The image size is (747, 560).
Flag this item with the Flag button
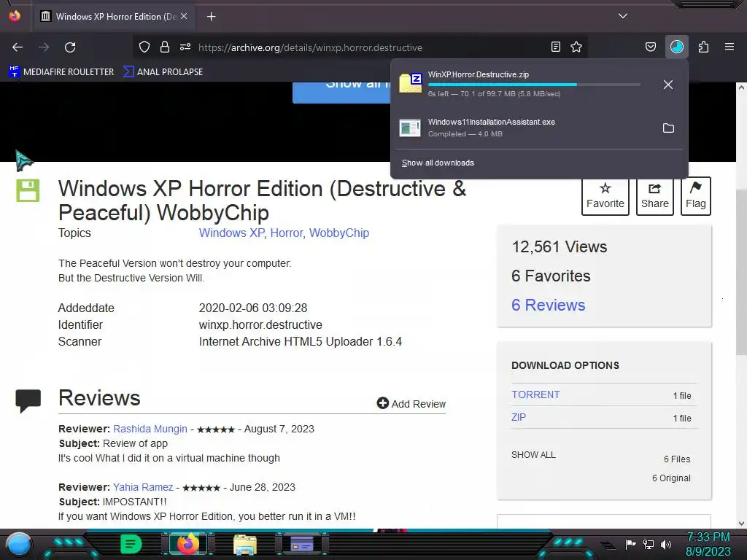tap(695, 196)
